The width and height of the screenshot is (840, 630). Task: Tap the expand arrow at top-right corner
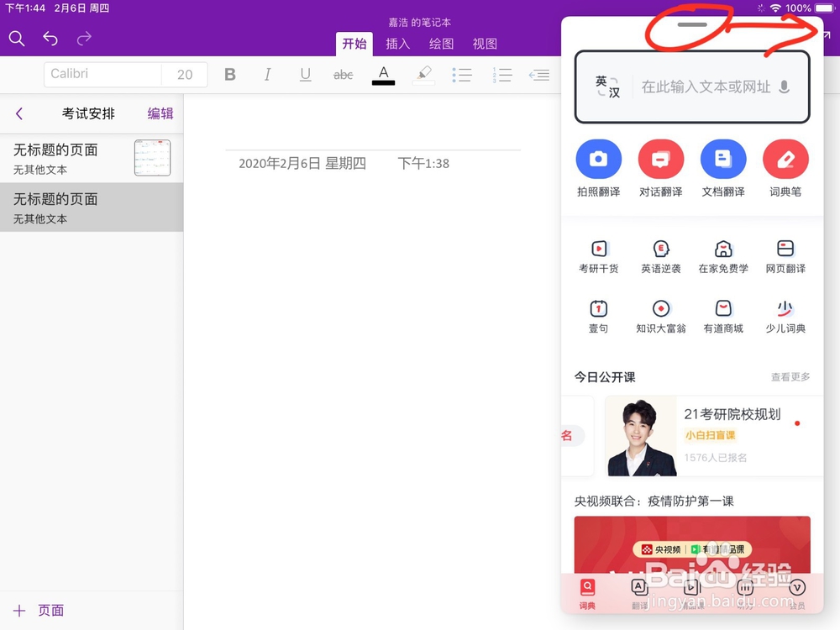[x=827, y=35]
